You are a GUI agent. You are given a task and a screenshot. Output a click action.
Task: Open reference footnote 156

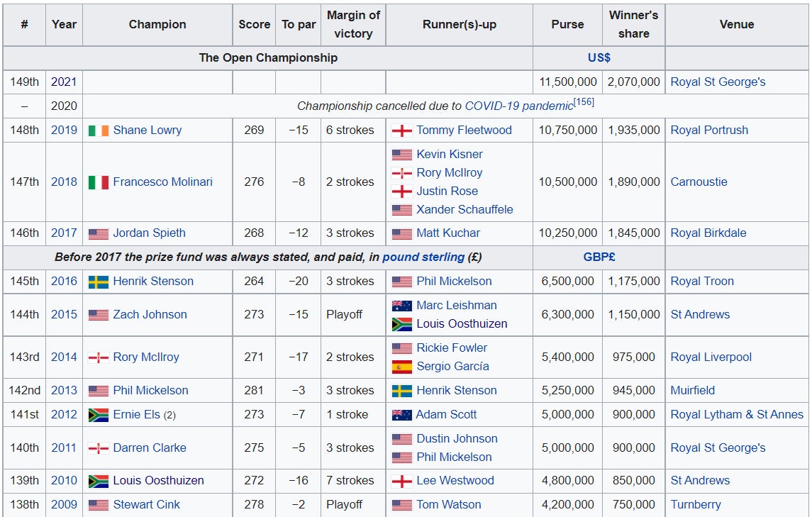(x=584, y=102)
